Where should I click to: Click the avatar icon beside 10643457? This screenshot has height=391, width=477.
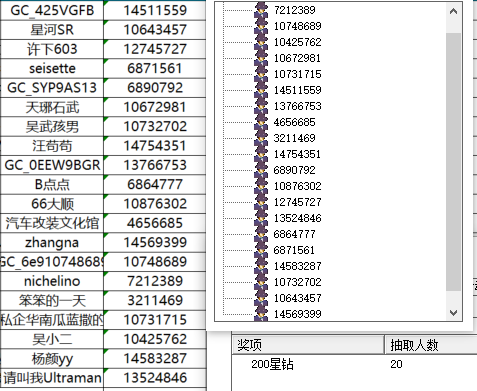[x=261, y=298]
